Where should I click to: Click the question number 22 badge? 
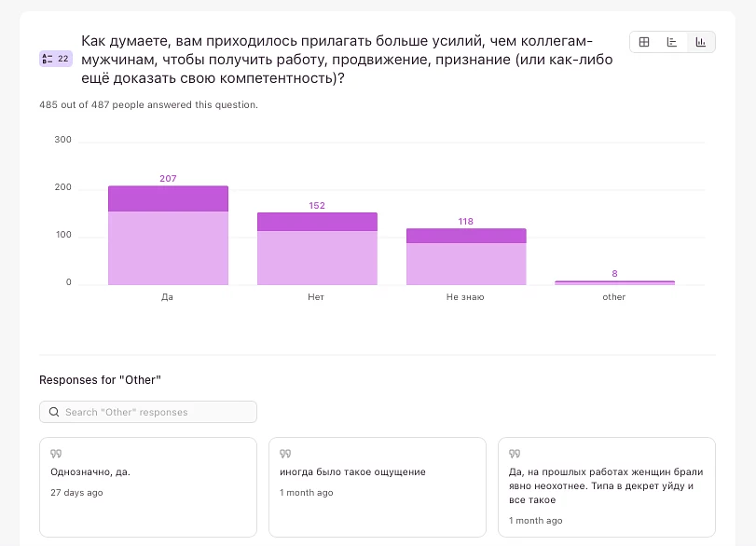point(55,59)
